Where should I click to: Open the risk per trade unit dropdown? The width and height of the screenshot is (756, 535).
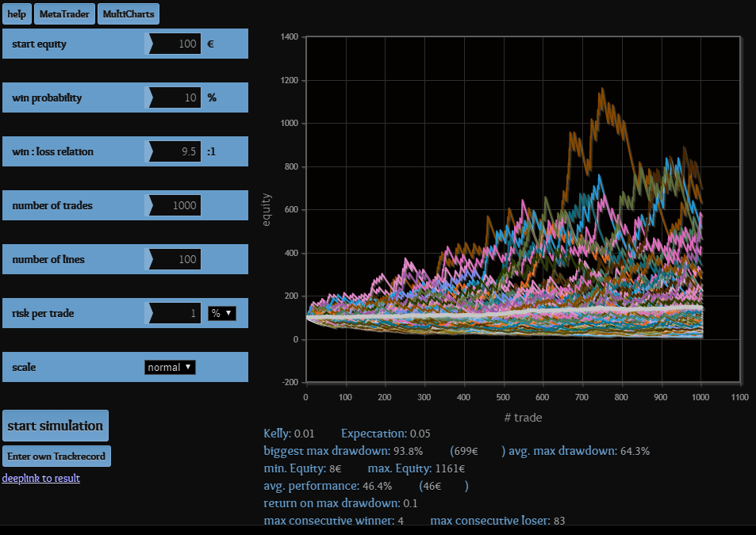(222, 314)
